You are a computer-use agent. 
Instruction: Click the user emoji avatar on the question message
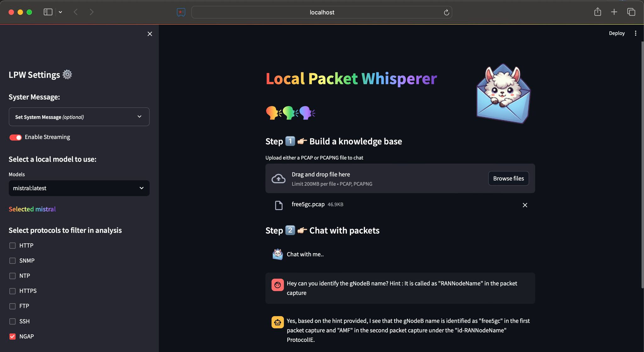click(x=277, y=285)
